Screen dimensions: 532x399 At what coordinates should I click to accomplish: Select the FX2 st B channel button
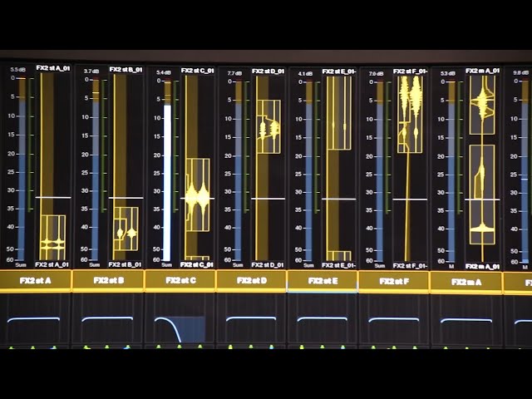pos(108,281)
